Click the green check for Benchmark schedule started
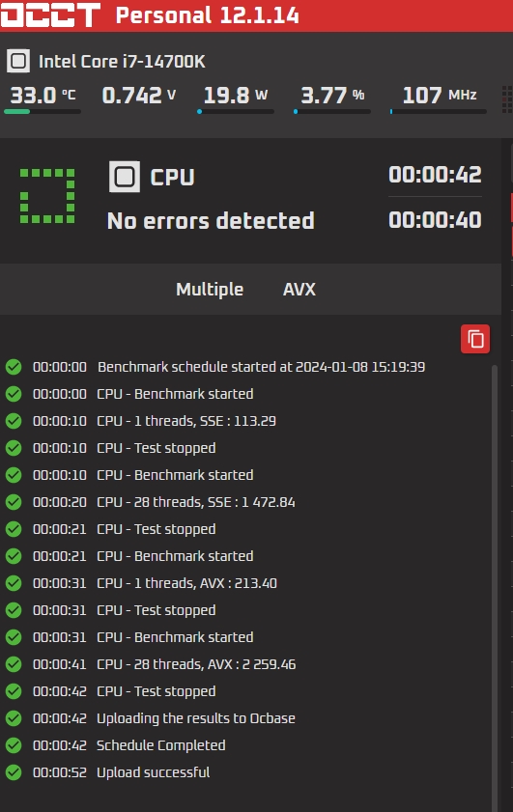Image resolution: width=513 pixels, height=812 pixels. coord(14,367)
